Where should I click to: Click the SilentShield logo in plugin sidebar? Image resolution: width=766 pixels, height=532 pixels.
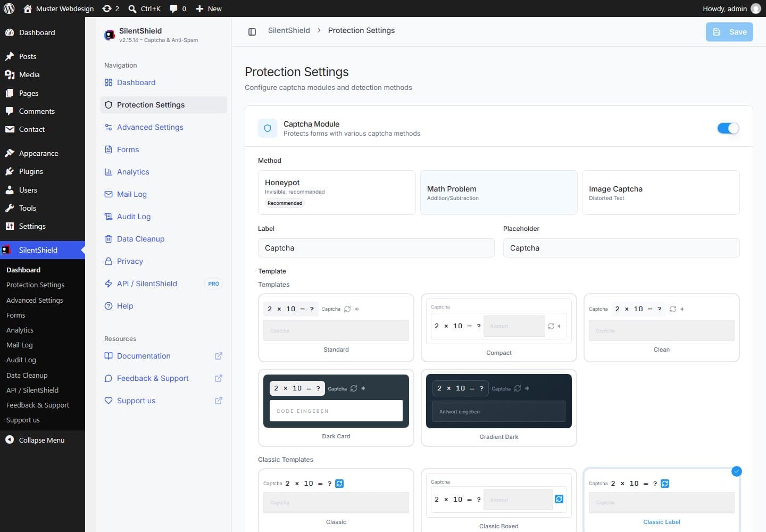[x=110, y=35]
